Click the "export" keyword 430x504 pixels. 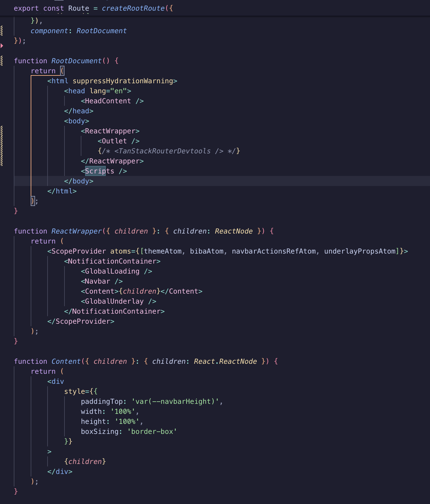pyautogui.click(x=26, y=8)
